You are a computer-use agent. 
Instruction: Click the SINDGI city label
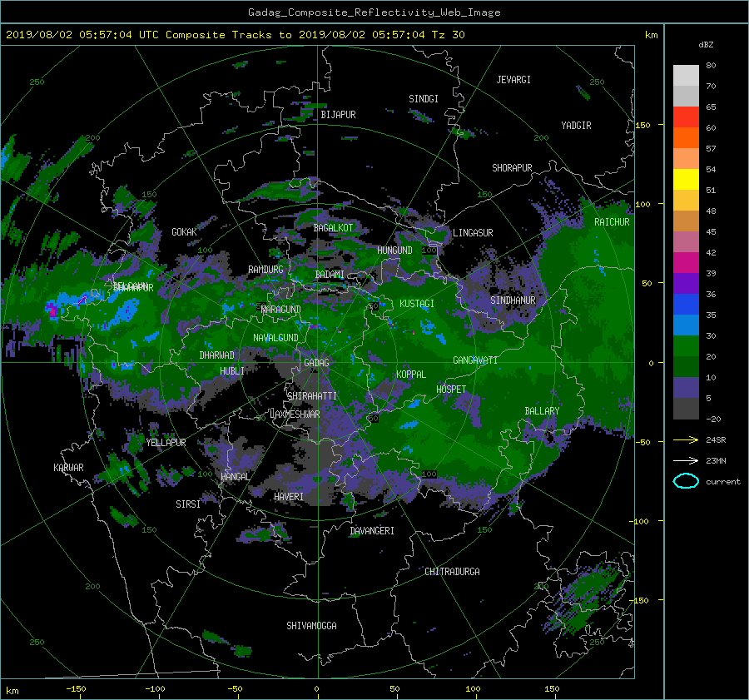pos(424,99)
